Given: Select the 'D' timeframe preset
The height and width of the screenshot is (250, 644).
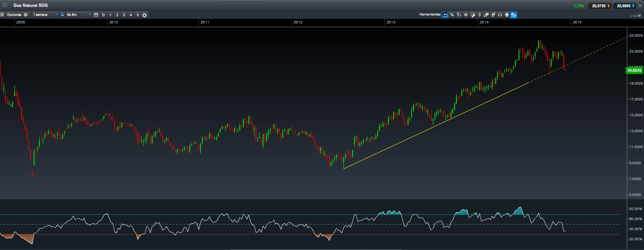Looking at the screenshot, I should pos(104,15).
